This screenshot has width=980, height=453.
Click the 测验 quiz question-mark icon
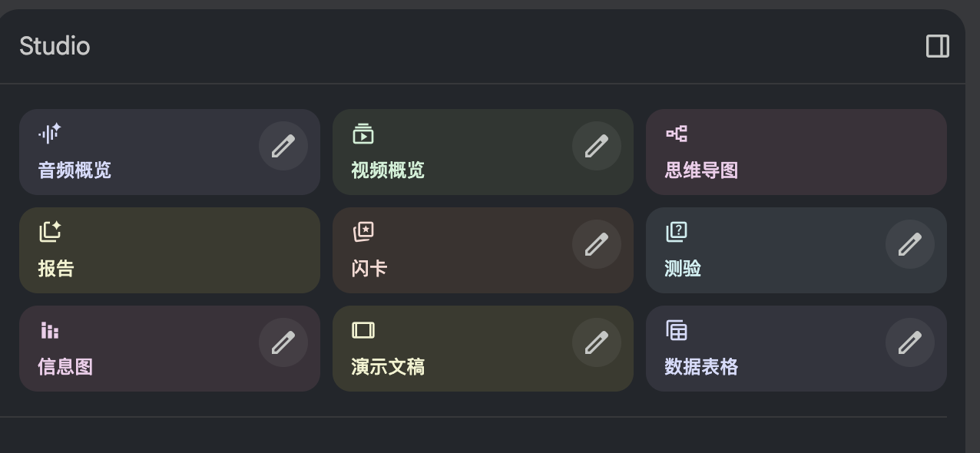click(676, 231)
